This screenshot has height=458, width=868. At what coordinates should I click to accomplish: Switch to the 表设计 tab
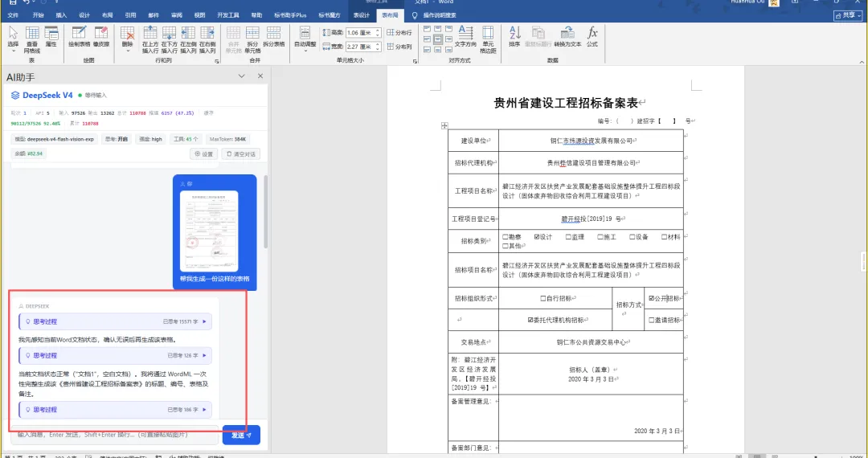coord(362,15)
